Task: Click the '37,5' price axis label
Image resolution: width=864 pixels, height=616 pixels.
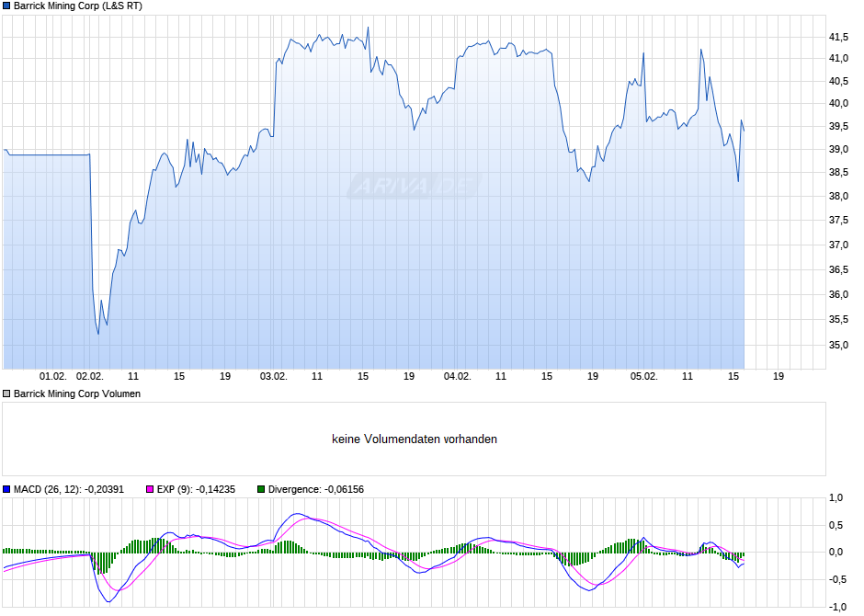Action: click(x=838, y=221)
